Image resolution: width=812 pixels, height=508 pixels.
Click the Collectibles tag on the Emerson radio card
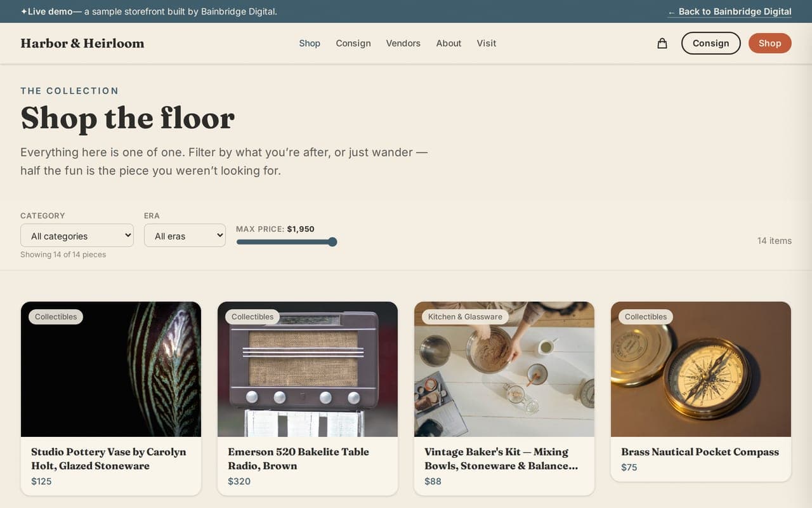click(x=252, y=317)
